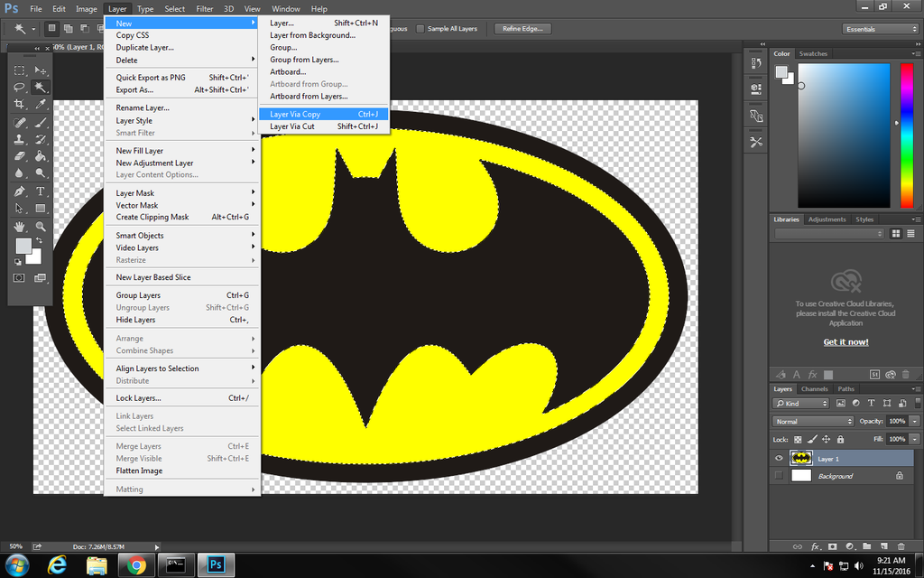Pick the Crop tool in toolbox

[x=19, y=105]
